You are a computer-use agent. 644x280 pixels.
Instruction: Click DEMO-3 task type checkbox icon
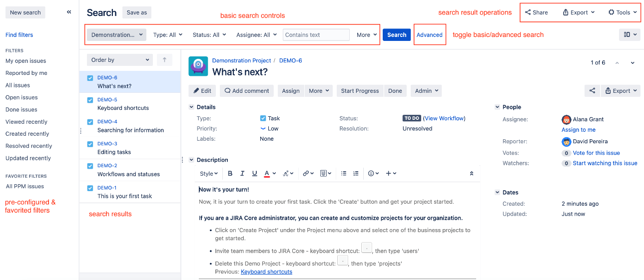pos(90,144)
